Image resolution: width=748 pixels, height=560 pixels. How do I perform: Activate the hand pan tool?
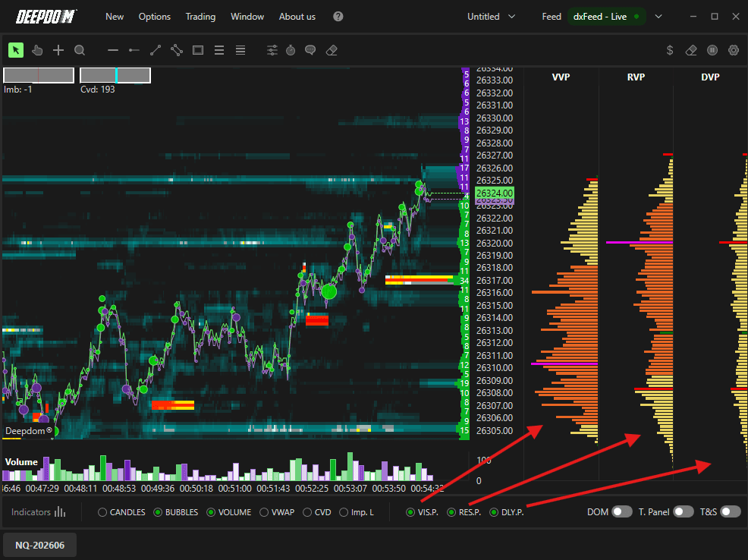[x=37, y=50]
